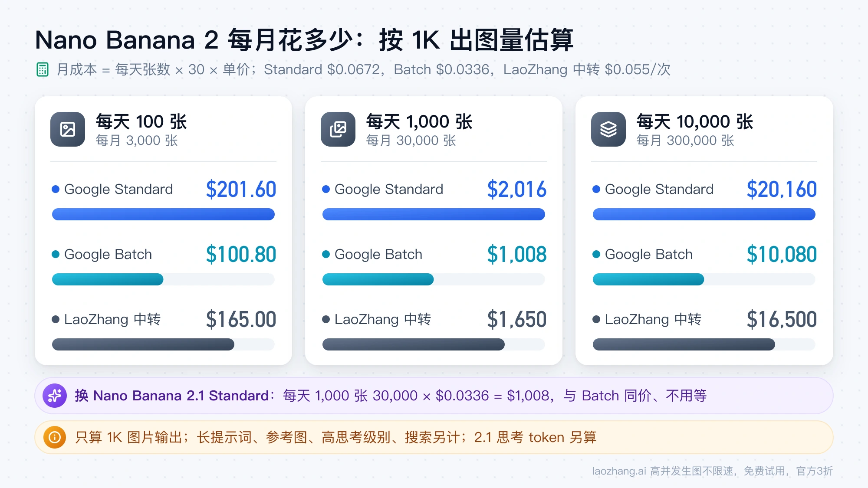Click the 每天 1,000 张 heading

pyautogui.click(x=419, y=121)
